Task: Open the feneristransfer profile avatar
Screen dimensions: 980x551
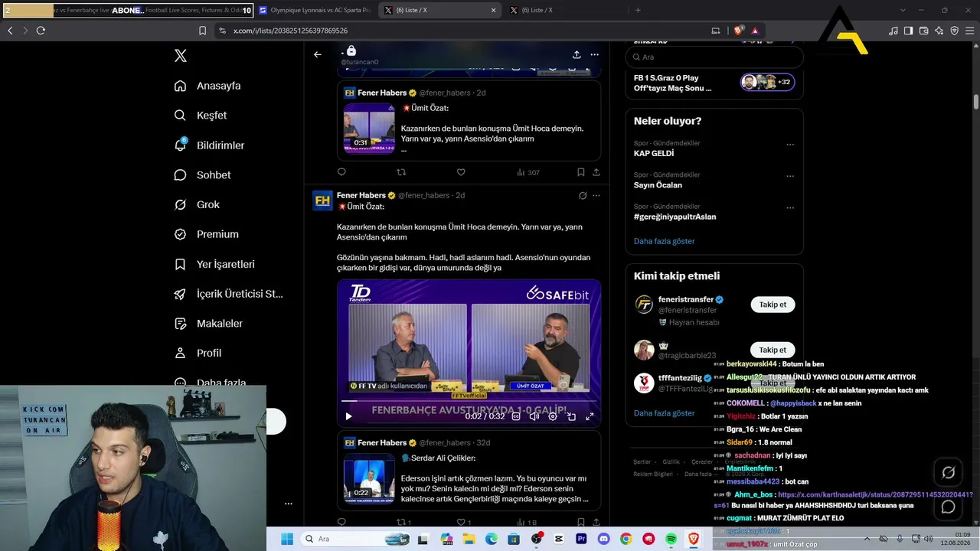Action: (644, 305)
